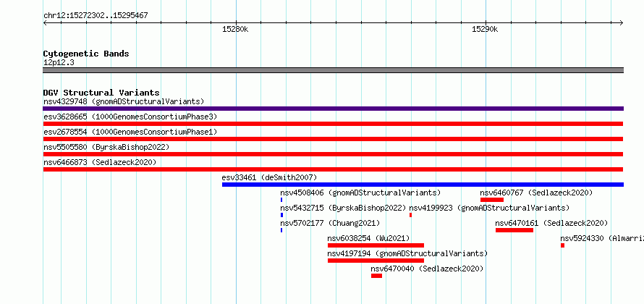Open nsv4197194 gnomADStructuralVariants label
The image size is (644, 304).
(x=407, y=253)
